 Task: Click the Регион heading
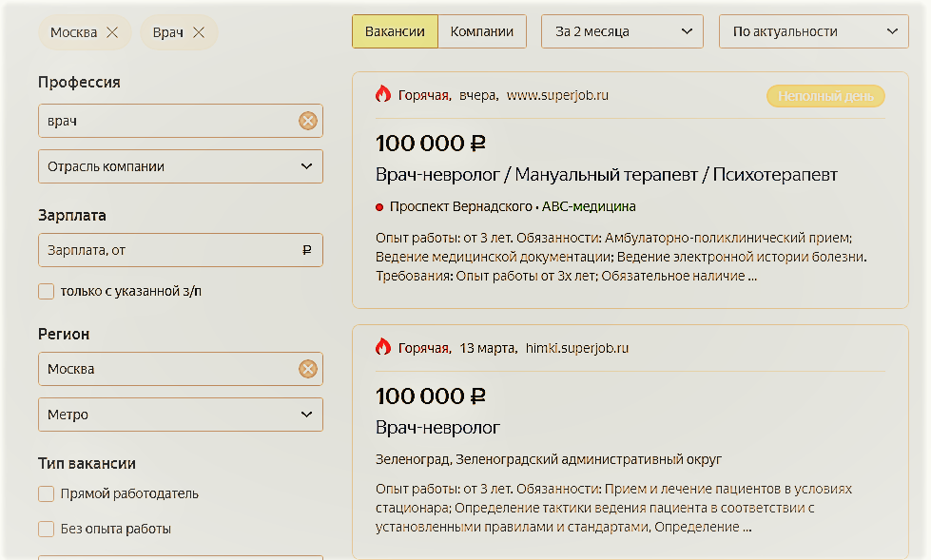[64, 334]
